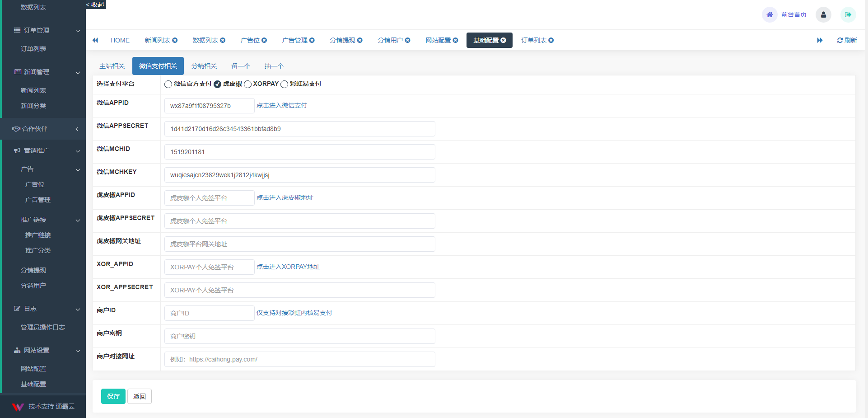This screenshot has width=868, height=418.
Task: Open 广告位 in the sidebar
Action: 35,184
